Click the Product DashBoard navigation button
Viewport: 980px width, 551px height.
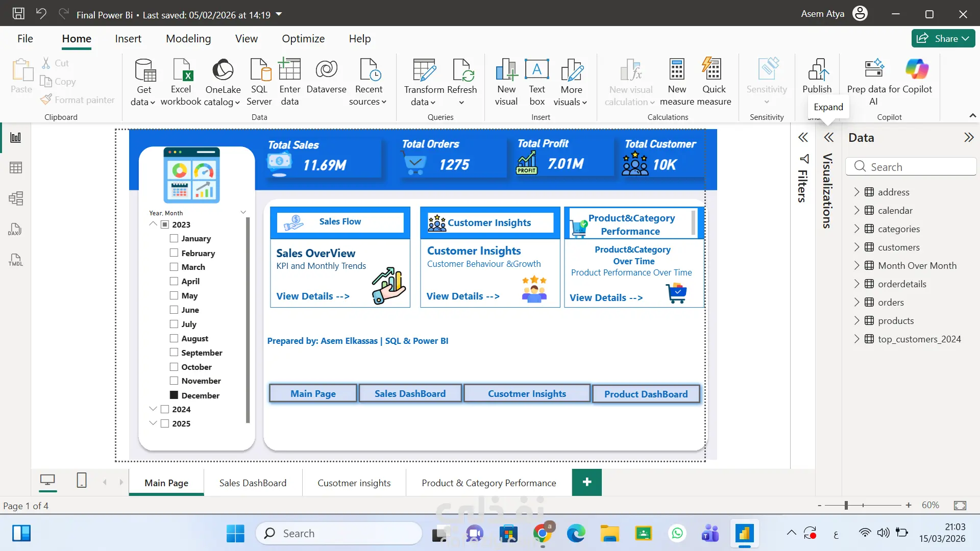[x=646, y=394]
